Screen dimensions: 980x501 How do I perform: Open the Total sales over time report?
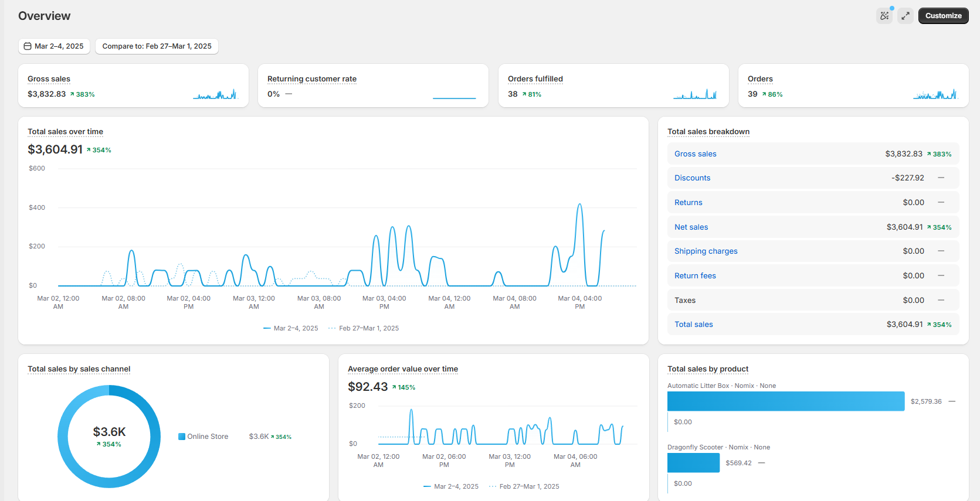point(65,132)
